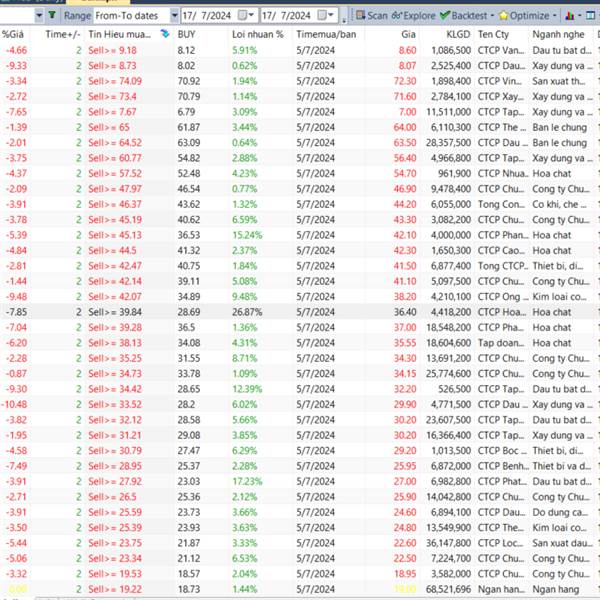Sort by the Loi nhuan % column header
This screenshot has height=600, width=600.
258,34
